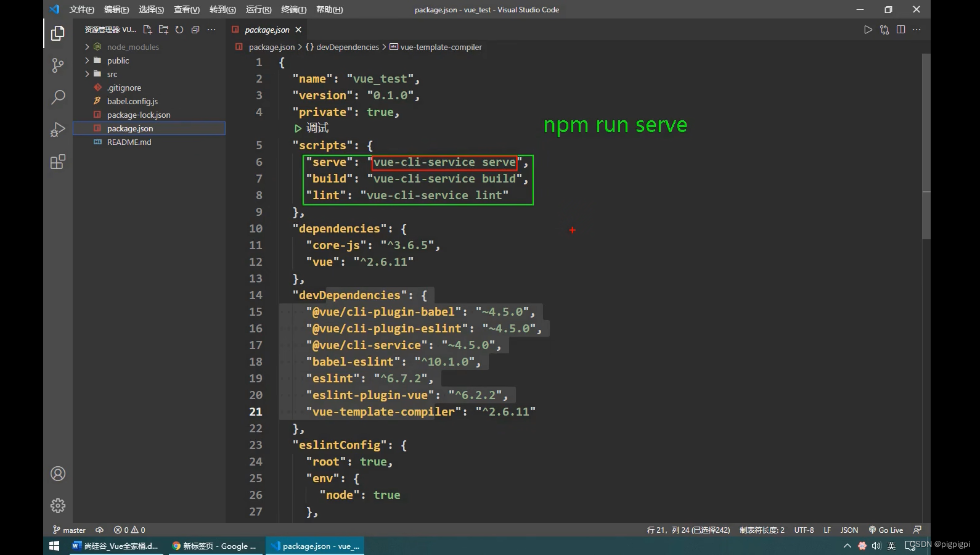Collapse all folders in explorer

pyautogui.click(x=195, y=30)
